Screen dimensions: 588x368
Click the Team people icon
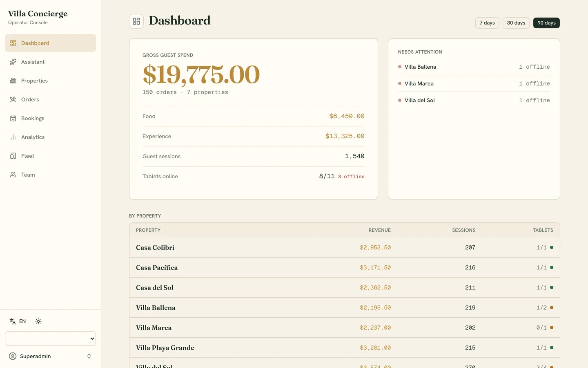coord(13,175)
